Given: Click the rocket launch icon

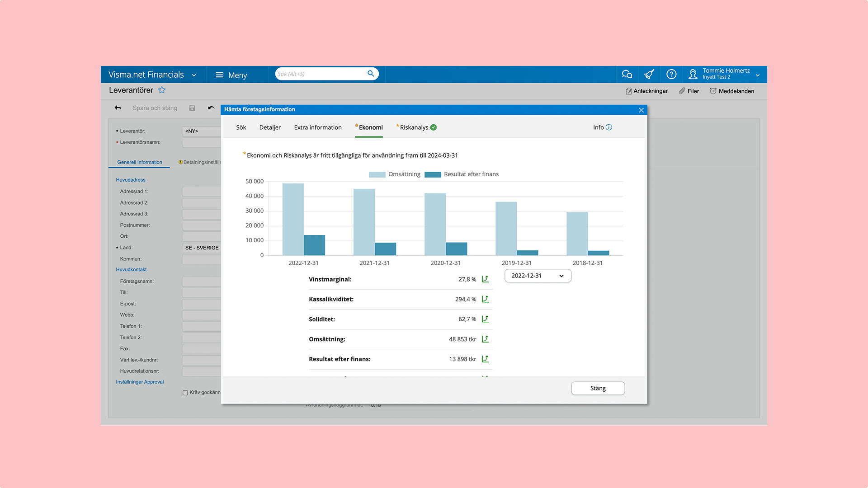Looking at the screenshot, I should pyautogui.click(x=649, y=74).
